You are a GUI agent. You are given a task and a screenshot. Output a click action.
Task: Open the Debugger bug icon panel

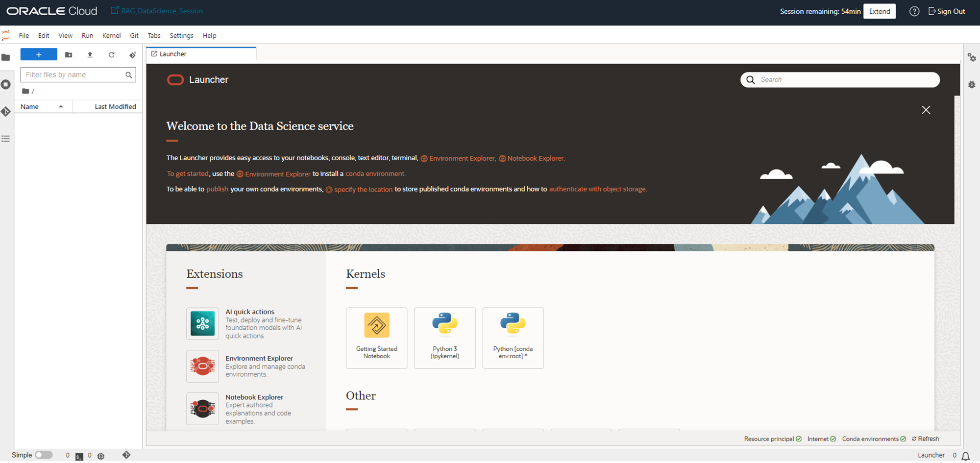972,84
